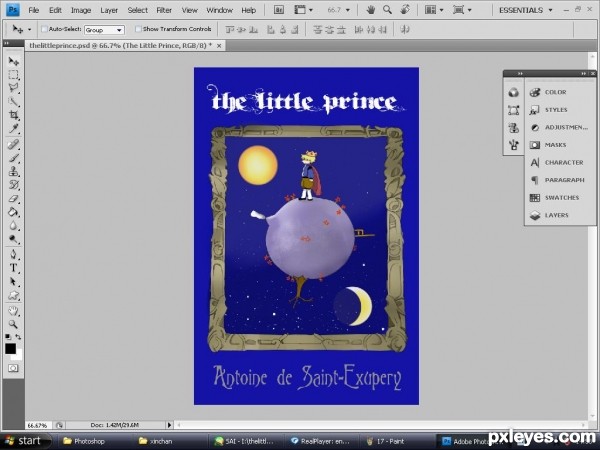Open the Help menu
Viewport: 600px width, 450px height.
(x=248, y=10)
